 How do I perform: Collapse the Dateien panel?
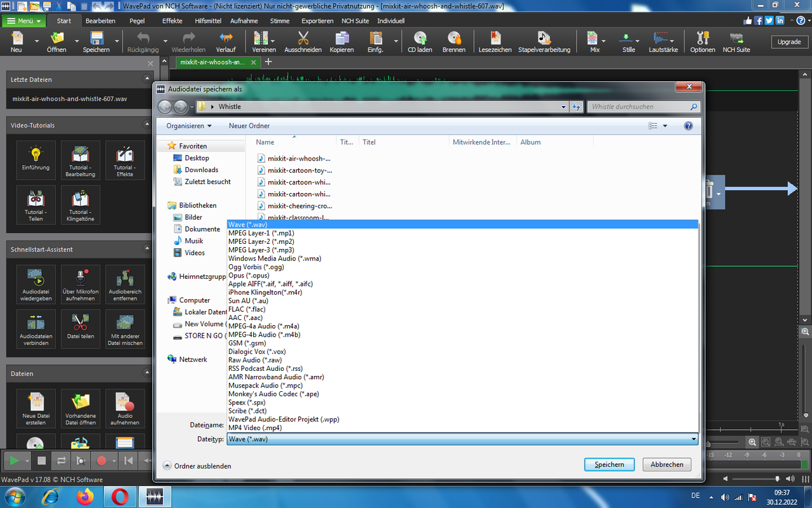tap(147, 373)
